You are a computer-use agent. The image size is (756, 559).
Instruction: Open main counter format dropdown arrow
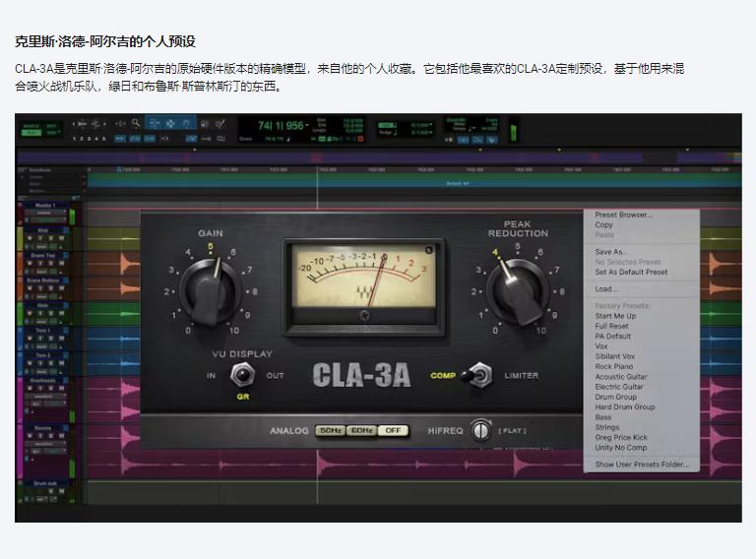pos(307,126)
